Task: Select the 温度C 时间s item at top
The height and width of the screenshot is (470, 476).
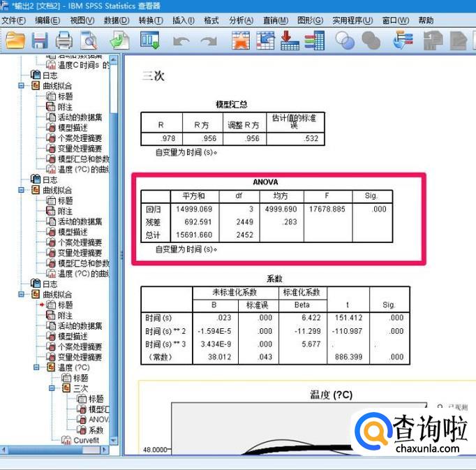Action: pyautogui.click(x=77, y=65)
